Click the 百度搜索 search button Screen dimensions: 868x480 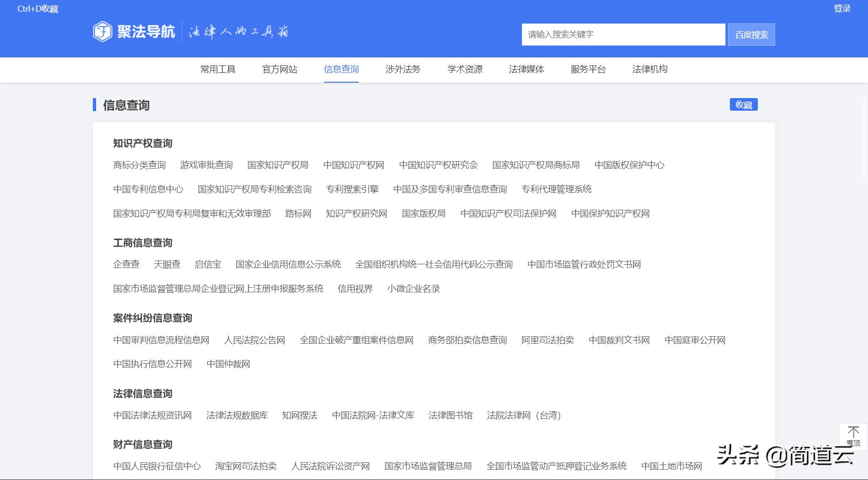coord(750,34)
